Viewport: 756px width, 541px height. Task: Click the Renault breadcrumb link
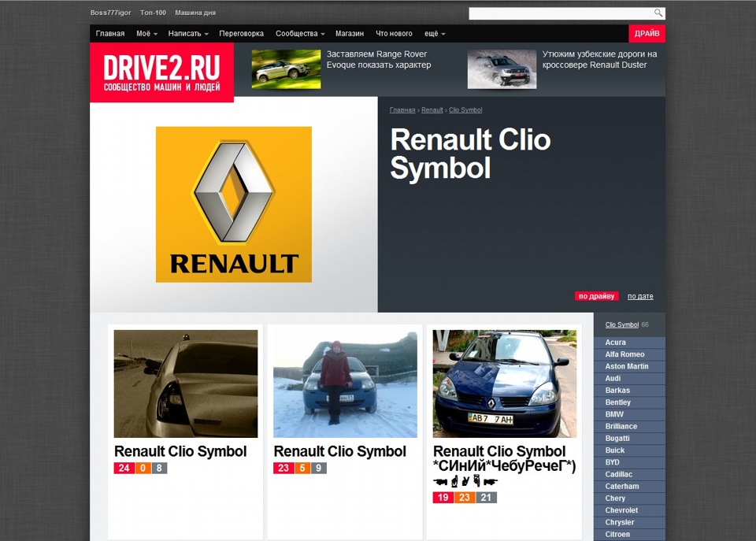(432, 110)
